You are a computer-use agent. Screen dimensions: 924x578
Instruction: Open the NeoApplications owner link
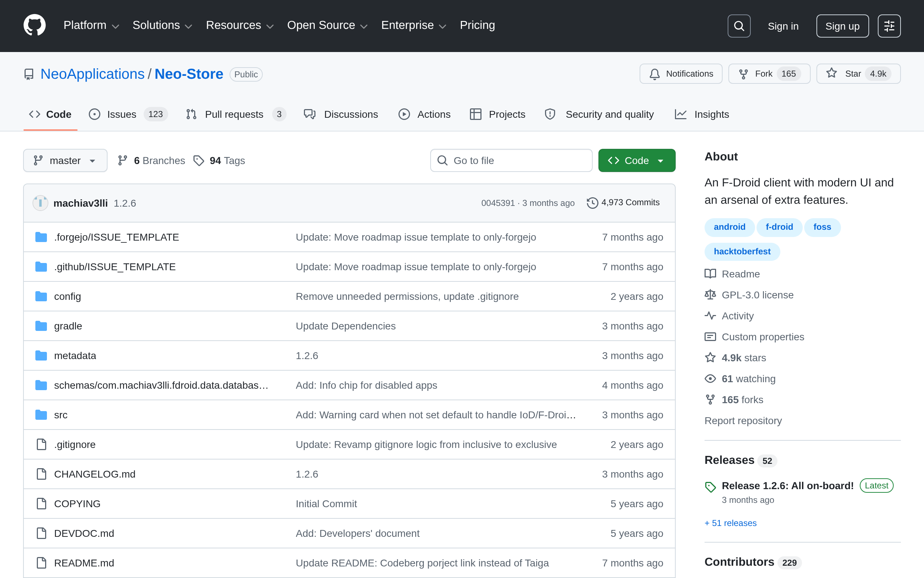[x=92, y=74]
